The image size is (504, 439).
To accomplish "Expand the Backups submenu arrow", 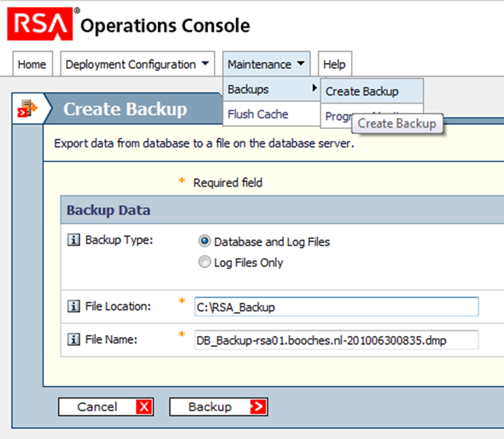I will pos(315,88).
